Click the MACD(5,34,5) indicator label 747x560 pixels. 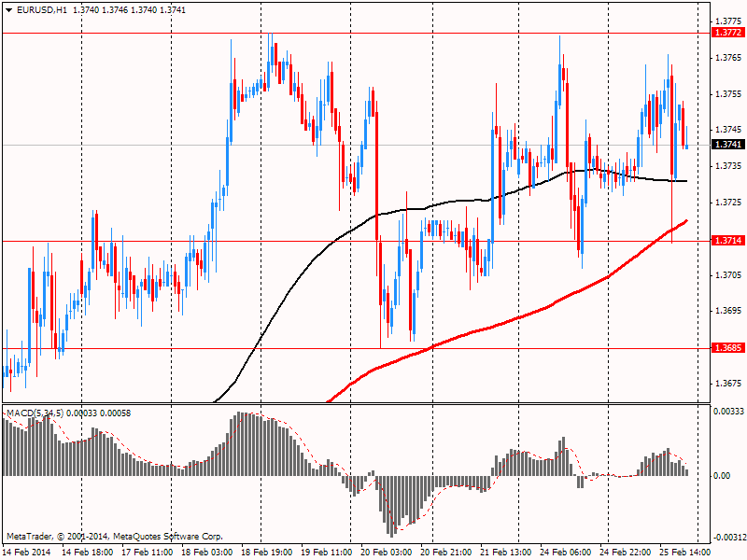35,413
